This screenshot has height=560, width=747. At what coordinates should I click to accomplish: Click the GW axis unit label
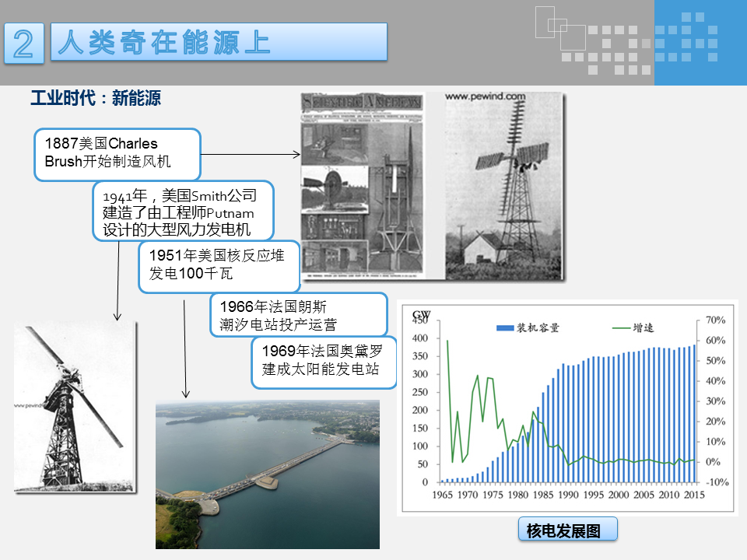pos(421,315)
